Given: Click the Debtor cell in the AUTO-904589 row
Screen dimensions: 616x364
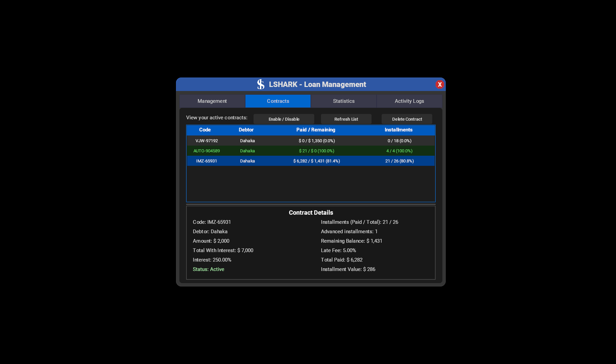Looking at the screenshot, I should (247, 151).
